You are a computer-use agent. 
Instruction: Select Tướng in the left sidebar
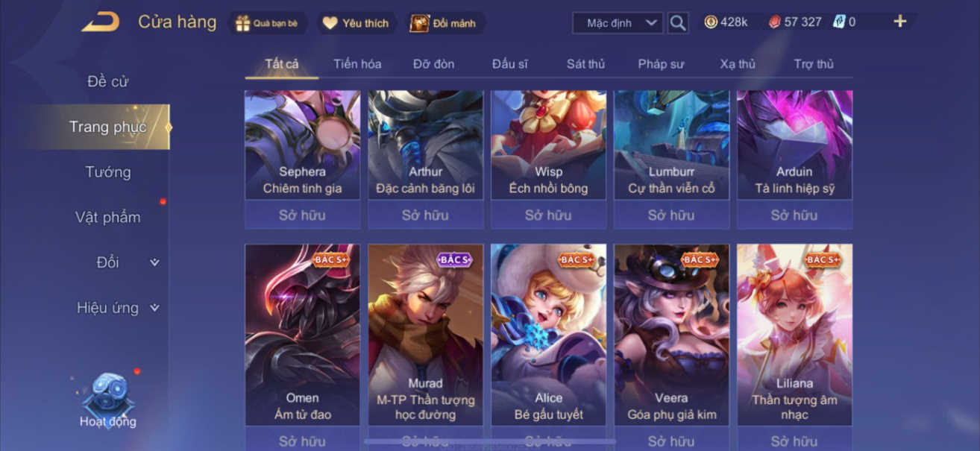(108, 172)
